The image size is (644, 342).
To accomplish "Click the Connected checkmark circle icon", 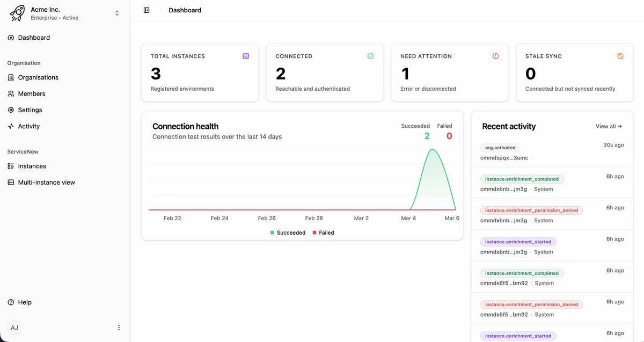I will (x=370, y=56).
